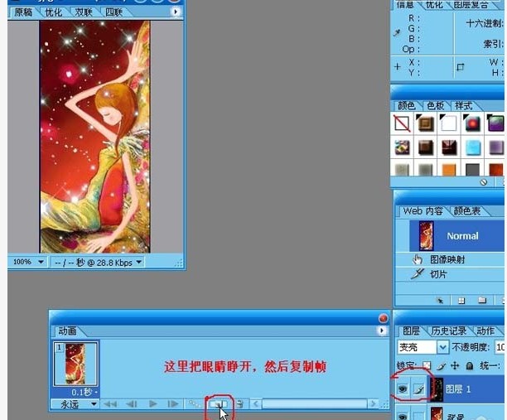This screenshot has width=507, height=420.
Task: Click the lock image pixels brush icon
Action: coord(441,366)
